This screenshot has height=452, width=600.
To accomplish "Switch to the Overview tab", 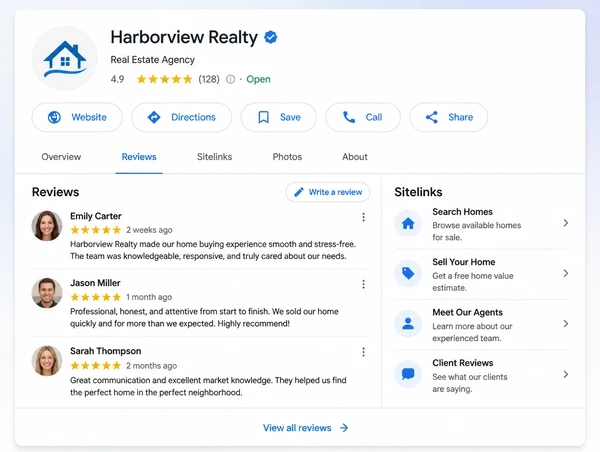I will (x=61, y=157).
